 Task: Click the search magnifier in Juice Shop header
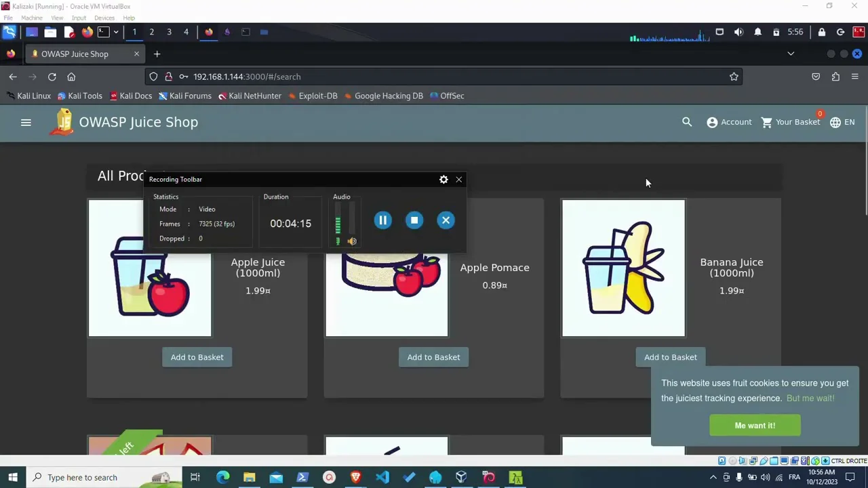(687, 122)
